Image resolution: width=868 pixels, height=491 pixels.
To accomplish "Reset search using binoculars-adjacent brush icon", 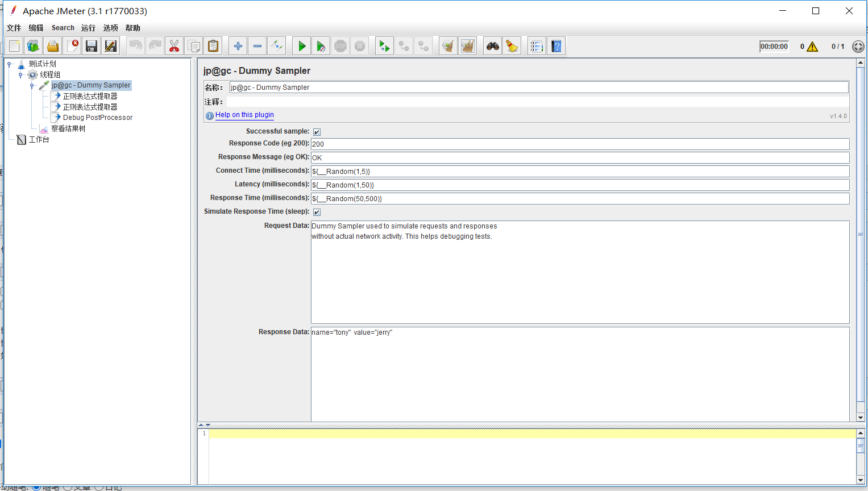I will [x=512, y=46].
